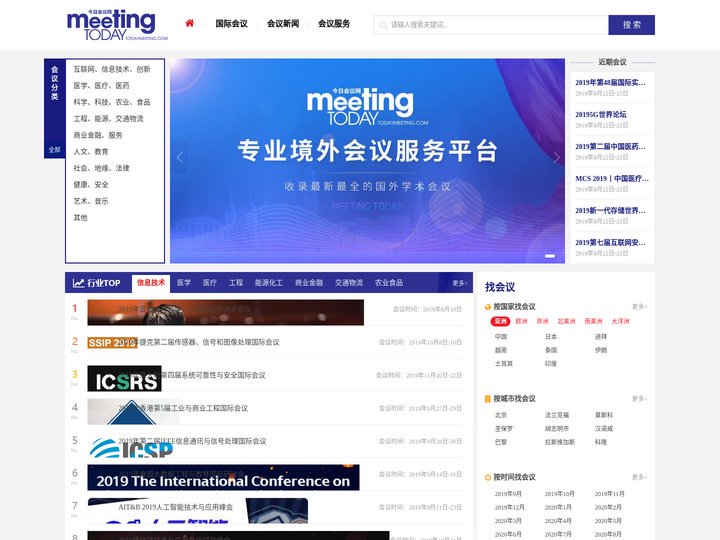
Task: Select the 大洋洲 continent filter
Action: pyautogui.click(x=620, y=321)
